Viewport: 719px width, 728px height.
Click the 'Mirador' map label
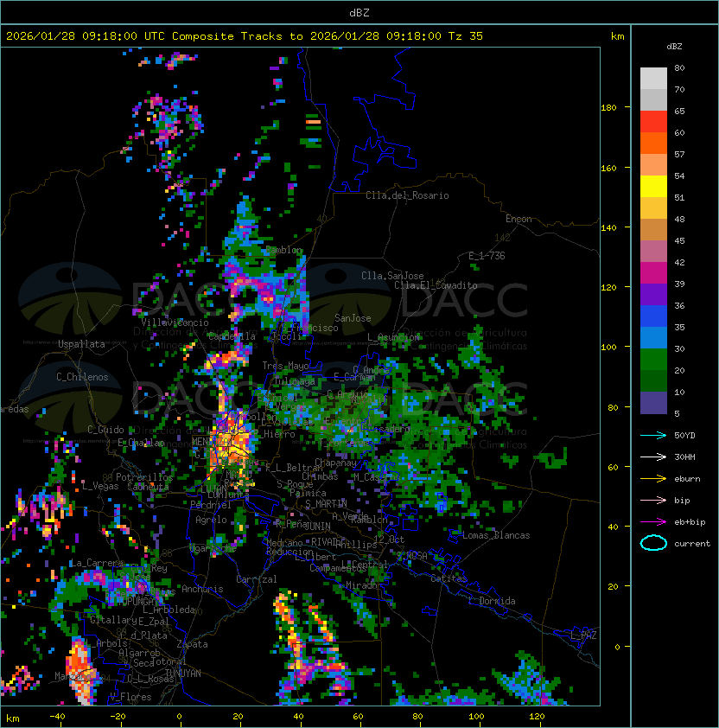(362, 586)
